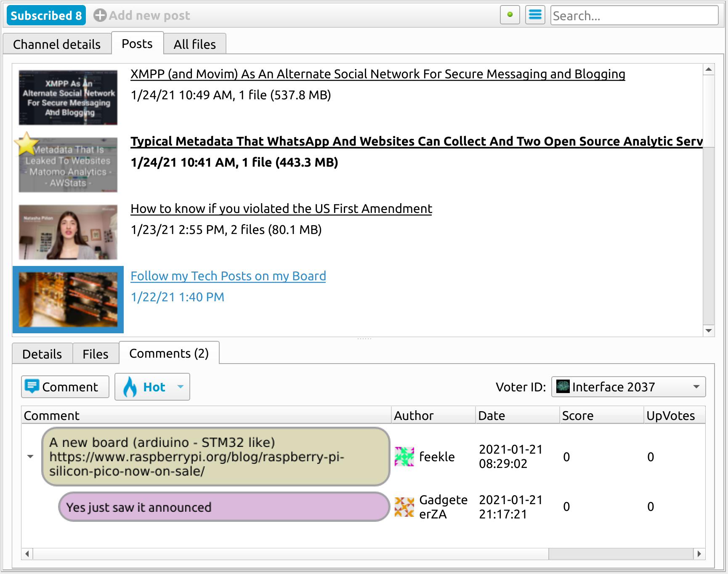This screenshot has width=728, height=574.
Task: Click the Comment speech bubble icon
Action: (x=32, y=386)
